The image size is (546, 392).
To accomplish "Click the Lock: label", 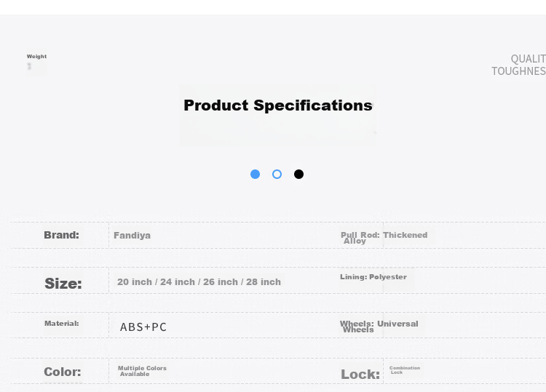I will coord(360,375).
